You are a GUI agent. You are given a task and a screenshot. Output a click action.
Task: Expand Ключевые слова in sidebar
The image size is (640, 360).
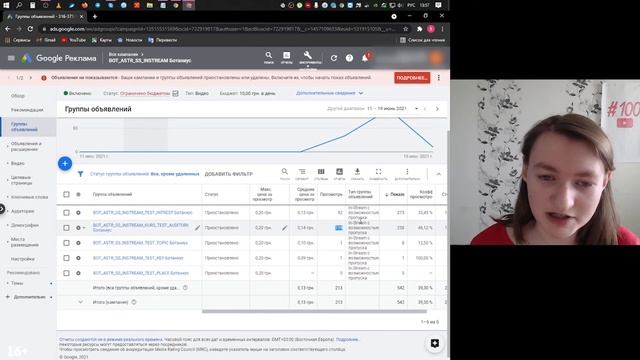point(29,197)
